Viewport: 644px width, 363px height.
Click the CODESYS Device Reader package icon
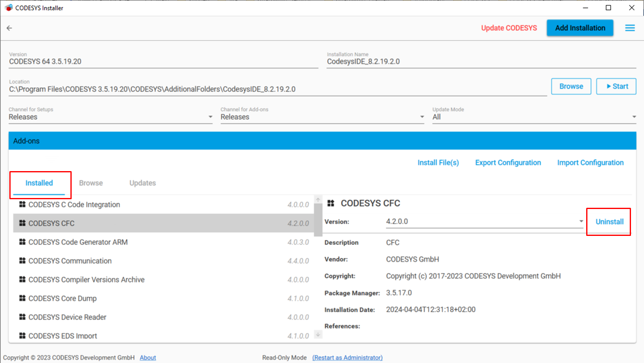pos(22,317)
